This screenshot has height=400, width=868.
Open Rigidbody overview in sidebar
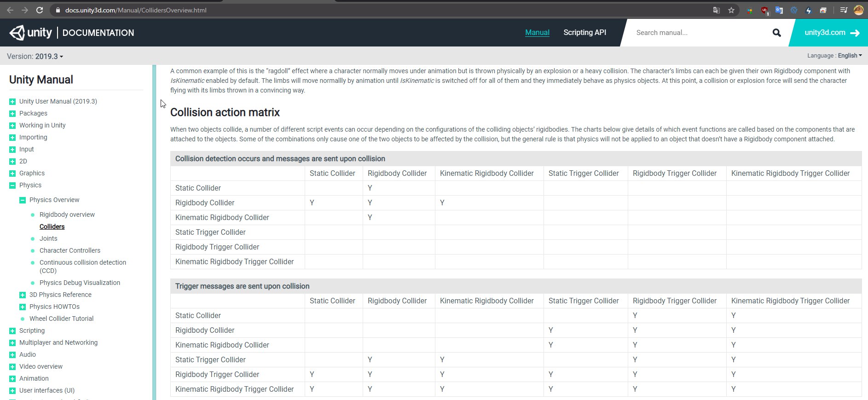click(67, 214)
